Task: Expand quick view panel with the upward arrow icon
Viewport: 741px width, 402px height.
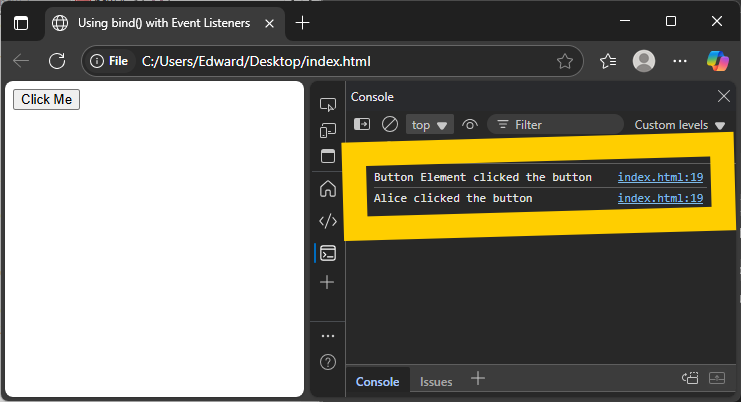Action: [x=717, y=378]
